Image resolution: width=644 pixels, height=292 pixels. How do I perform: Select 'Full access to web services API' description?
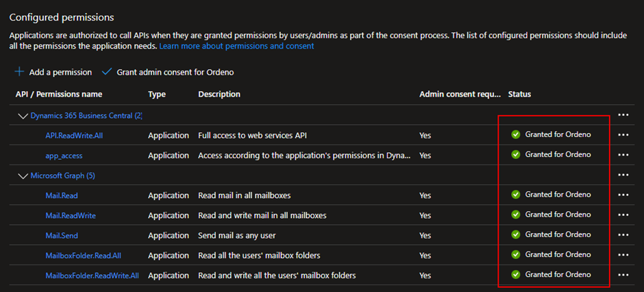click(253, 136)
